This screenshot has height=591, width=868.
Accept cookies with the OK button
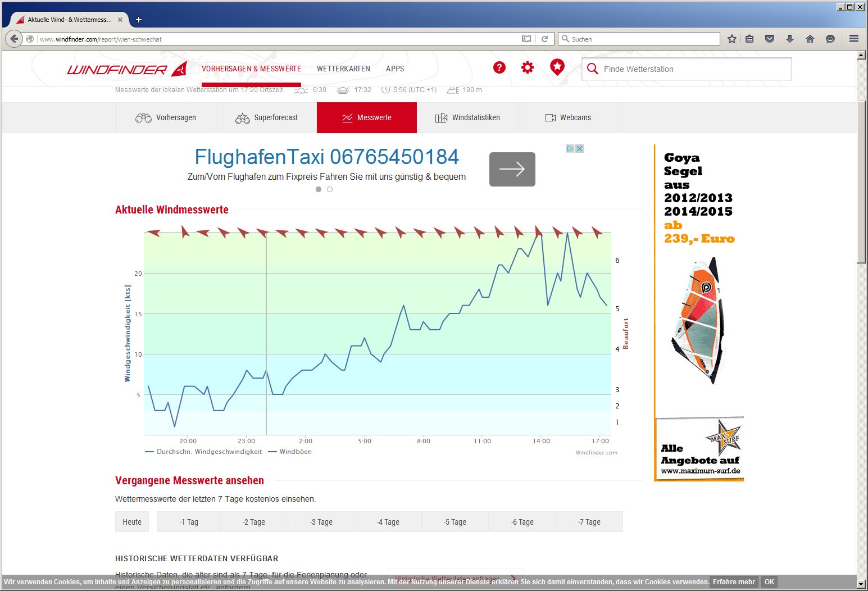pos(769,582)
